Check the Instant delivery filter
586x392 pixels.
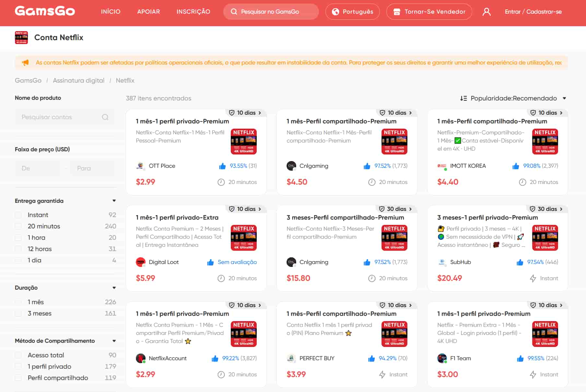pos(18,215)
